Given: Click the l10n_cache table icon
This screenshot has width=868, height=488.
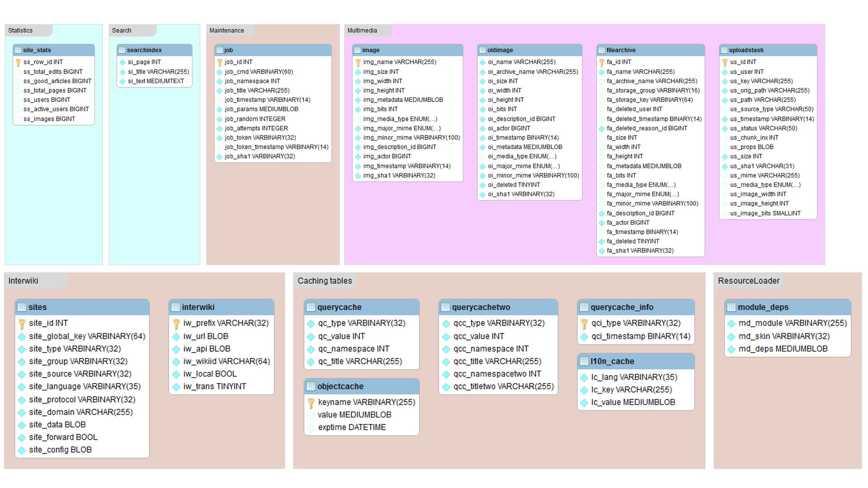Looking at the screenshot, I should (584, 361).
